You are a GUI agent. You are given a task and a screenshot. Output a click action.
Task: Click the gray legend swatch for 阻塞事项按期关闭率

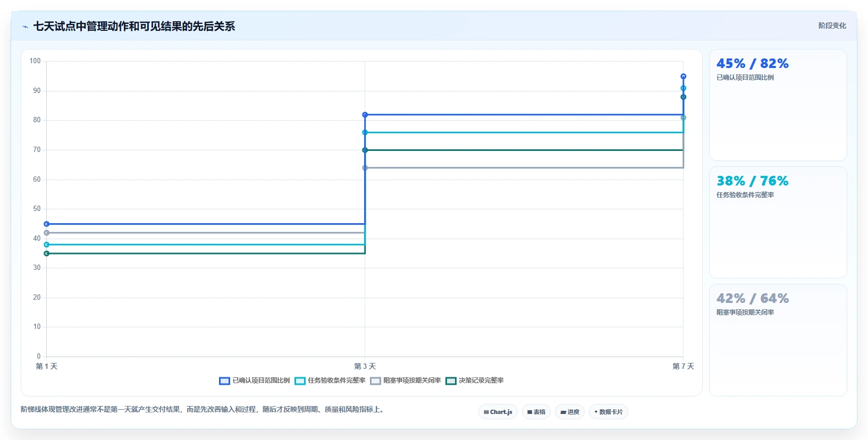click(375, 381)
